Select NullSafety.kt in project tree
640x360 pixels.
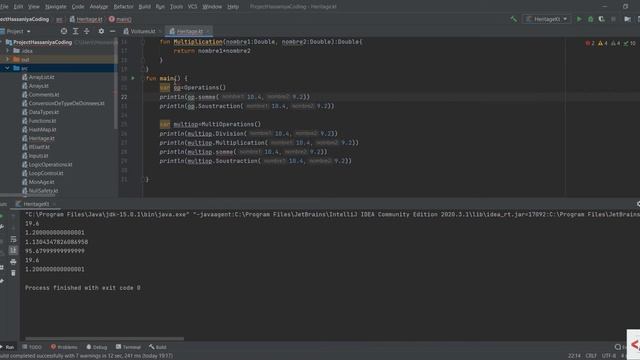[43, 191]
